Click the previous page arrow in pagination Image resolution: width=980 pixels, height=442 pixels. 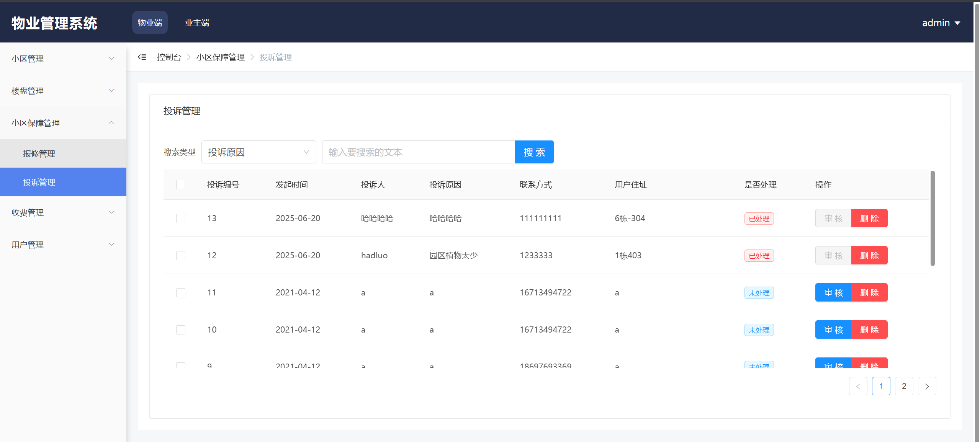(x=858, y=386)
